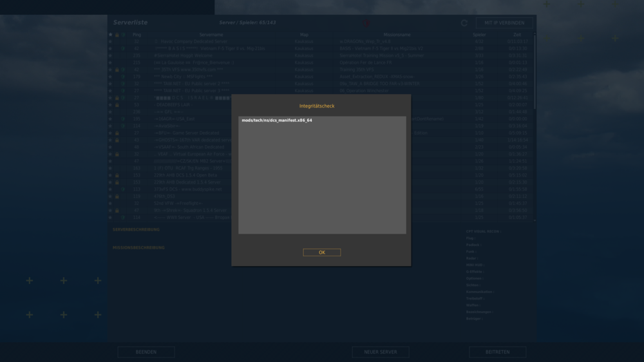Toggle favorite star for 373vFS DCS server

pos(110,189)
